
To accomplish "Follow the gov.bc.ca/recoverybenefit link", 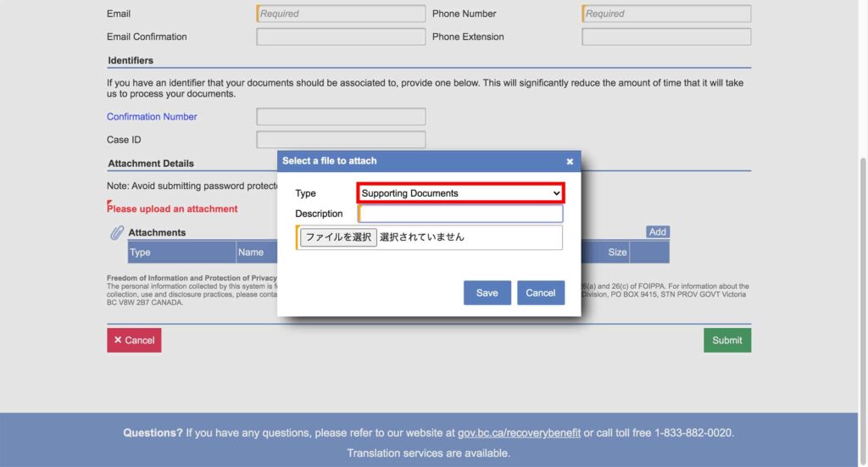I will click(519, 432).
